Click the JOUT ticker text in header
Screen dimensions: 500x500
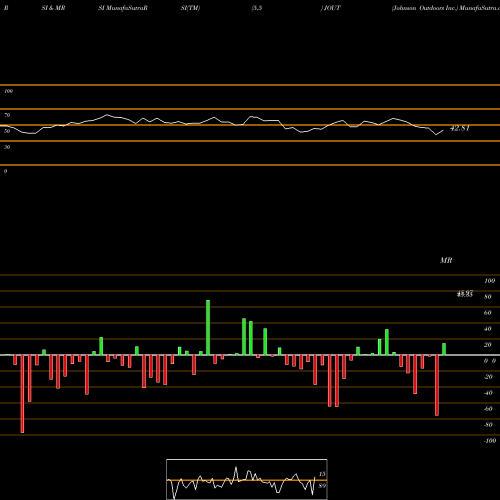point(332,8)
